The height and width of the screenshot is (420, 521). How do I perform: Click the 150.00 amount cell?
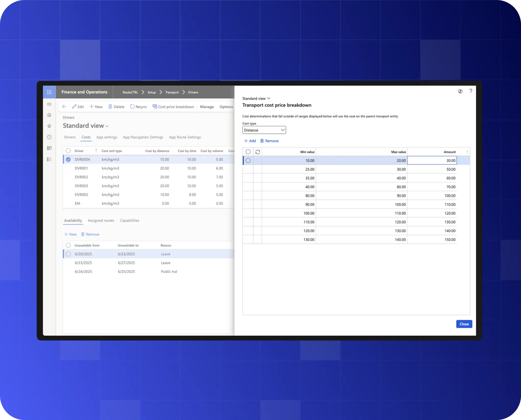432,240
